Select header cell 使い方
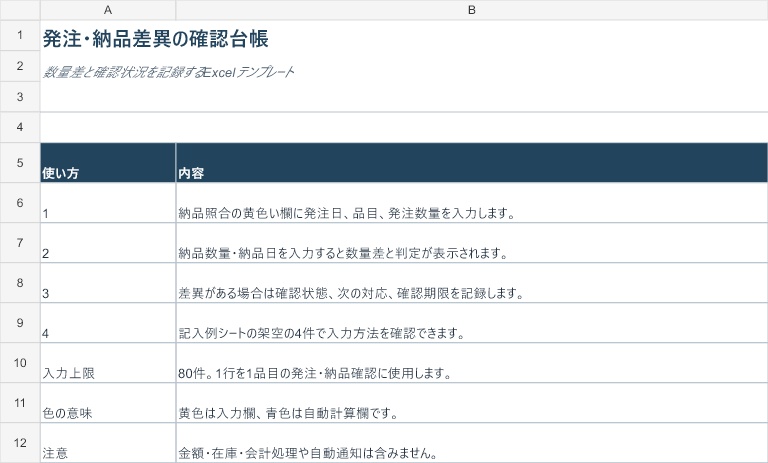 (108, 163)
